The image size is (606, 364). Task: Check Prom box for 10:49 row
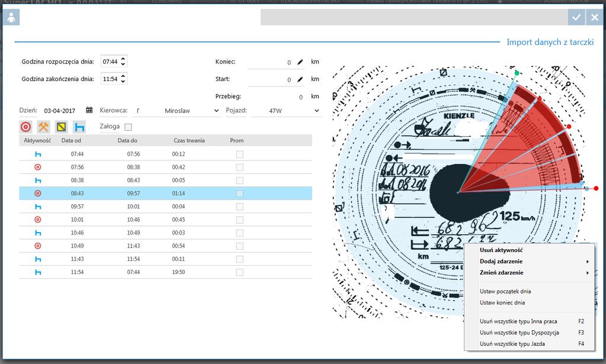[x=240, y=246]
